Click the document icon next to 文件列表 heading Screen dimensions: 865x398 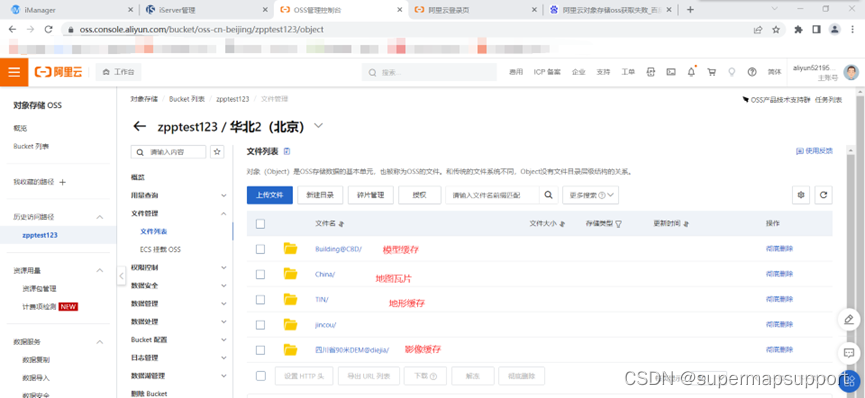click(286, 151)
